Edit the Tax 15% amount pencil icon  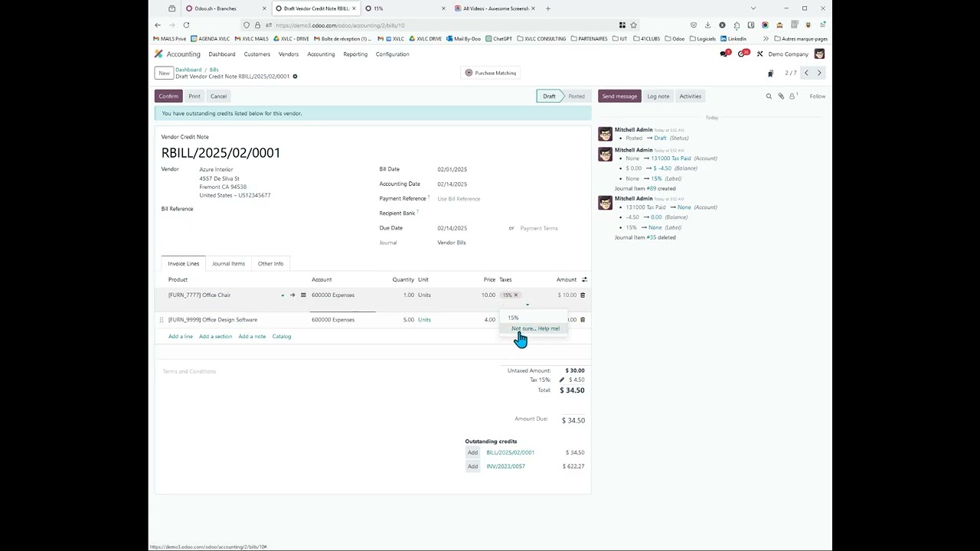tap(561, 380)
